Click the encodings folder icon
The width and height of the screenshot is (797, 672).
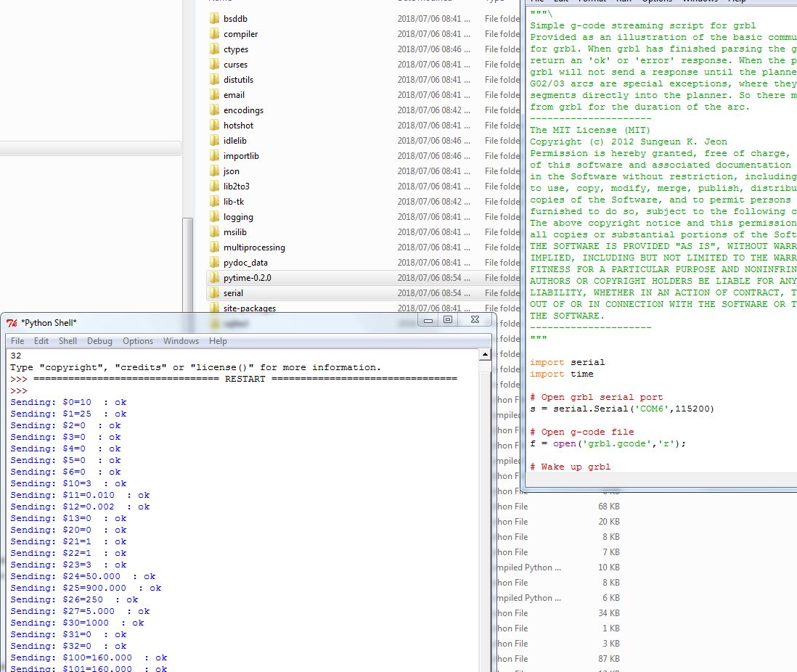click(x=215, y=110)
